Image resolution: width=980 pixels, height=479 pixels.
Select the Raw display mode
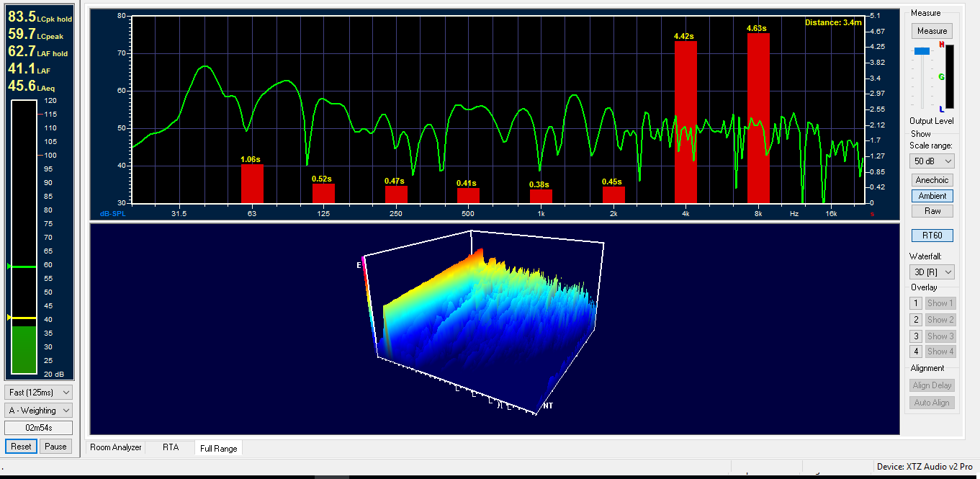(932, 211)
